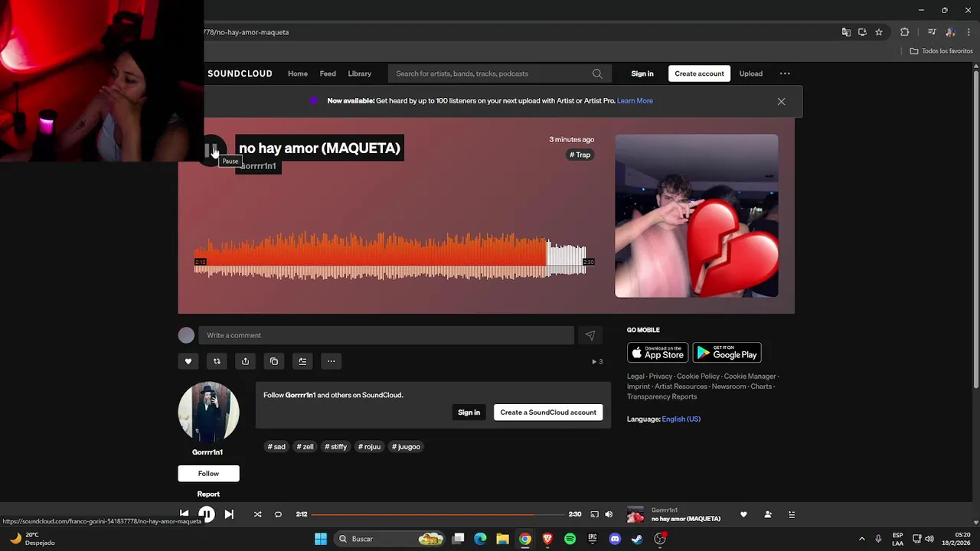Select the stiffy tag
Viewport: 980px width, 551px height.
(x=335, y=447)
